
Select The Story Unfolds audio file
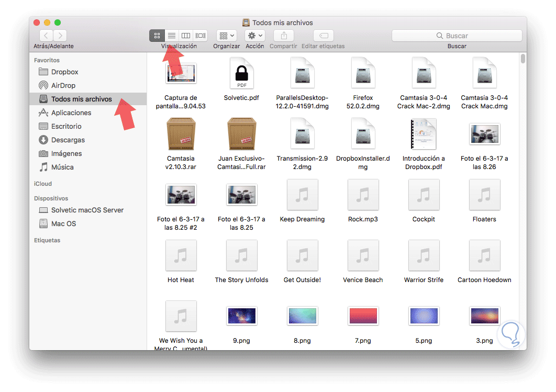click(x=241, y=255)
